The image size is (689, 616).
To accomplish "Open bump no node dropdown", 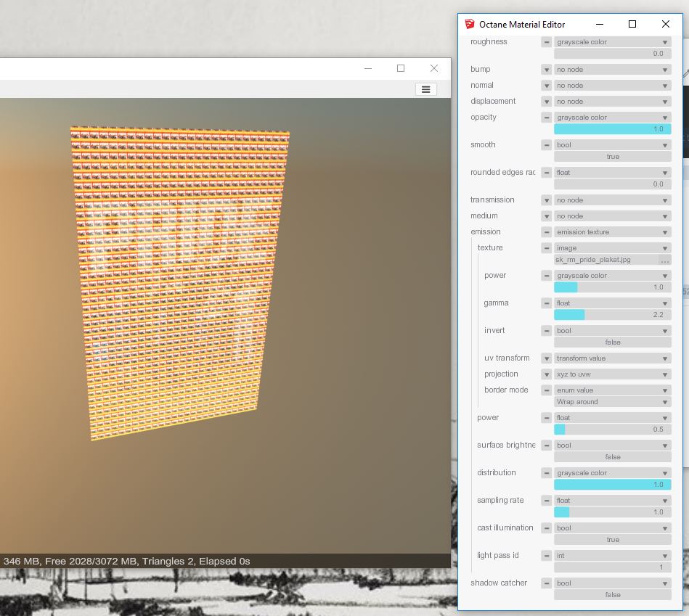I will coord(613,70).
